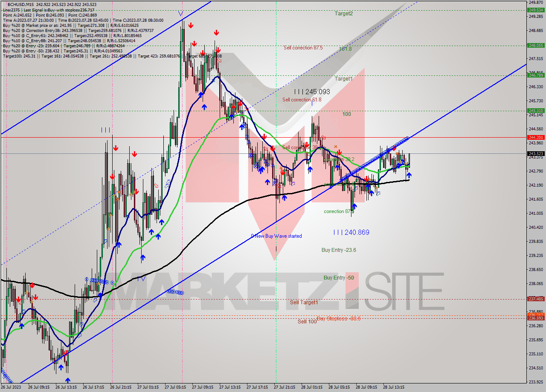Click the 246.789 green price tag
The image size is (546, 392).
click(536, 75)
